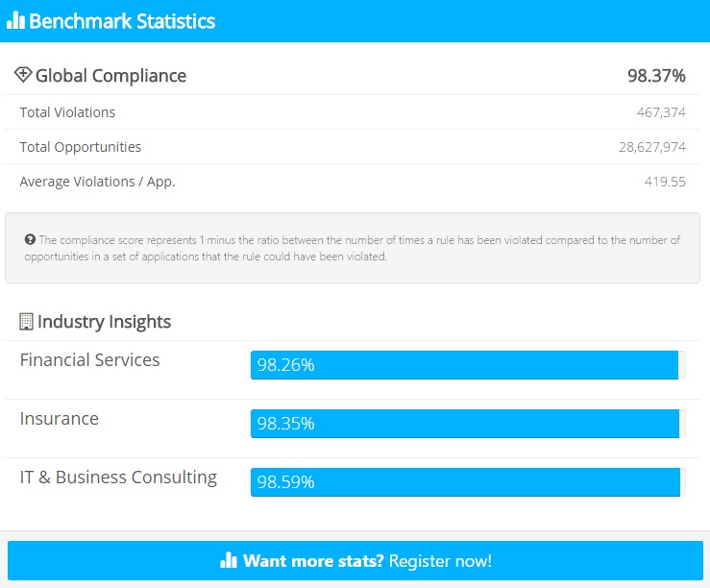710x588 pixels.
Task: Select the Total Violations row label
Action: pyautogui.click(x=67, y=112)
